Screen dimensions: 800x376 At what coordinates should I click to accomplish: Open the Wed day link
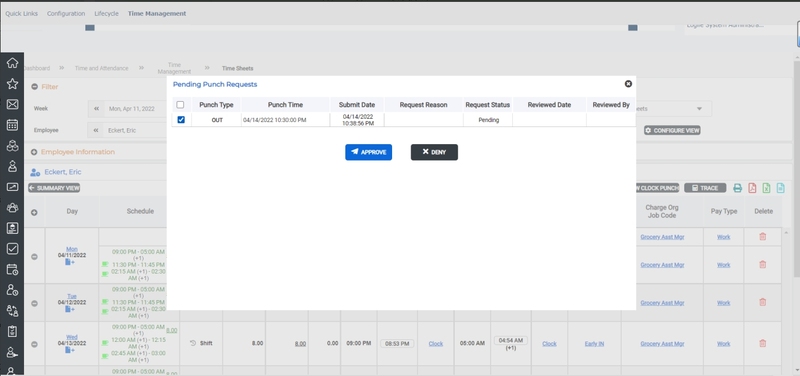tap(72, 337)
